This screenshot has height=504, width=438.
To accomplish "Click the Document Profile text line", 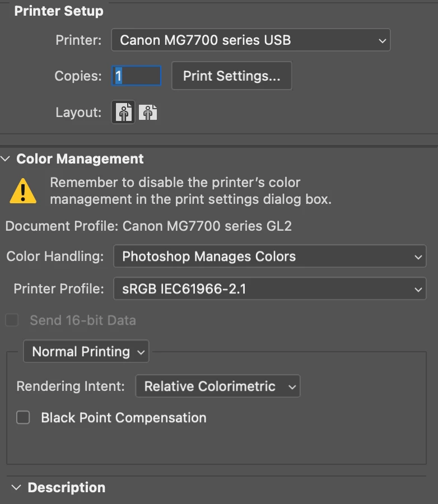I will click(148, 226).
